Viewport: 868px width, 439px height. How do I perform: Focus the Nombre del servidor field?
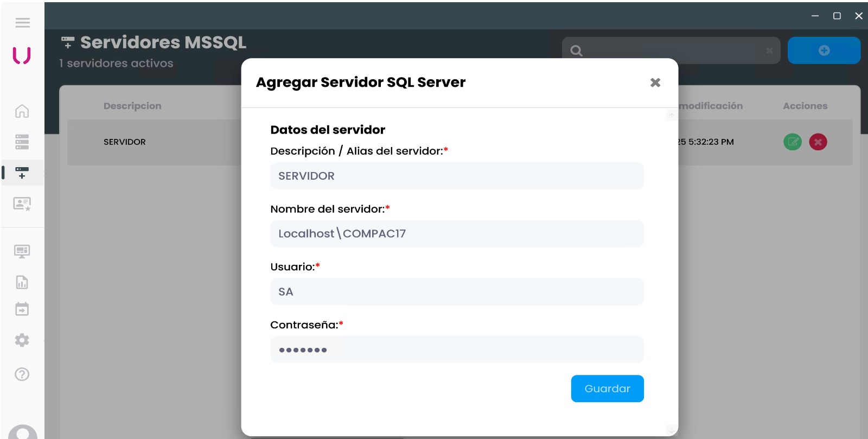tap(457, 233)
